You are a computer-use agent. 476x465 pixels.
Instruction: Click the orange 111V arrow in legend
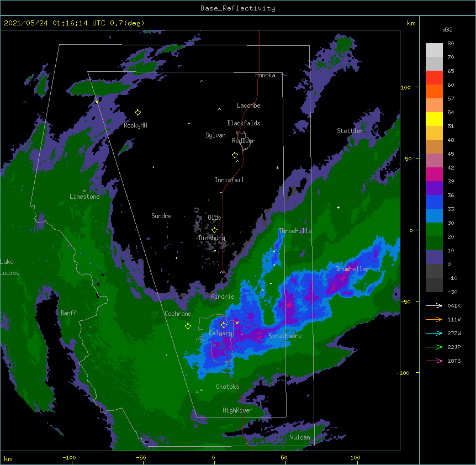click(x=434, y=319)
